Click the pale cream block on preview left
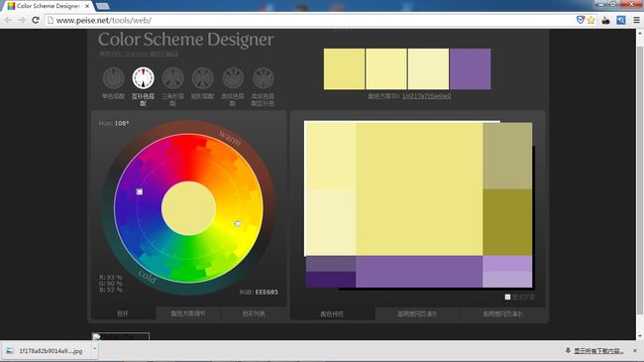Image resolution: width=644 pixels, height=362 pixels. tap(331, 222)
